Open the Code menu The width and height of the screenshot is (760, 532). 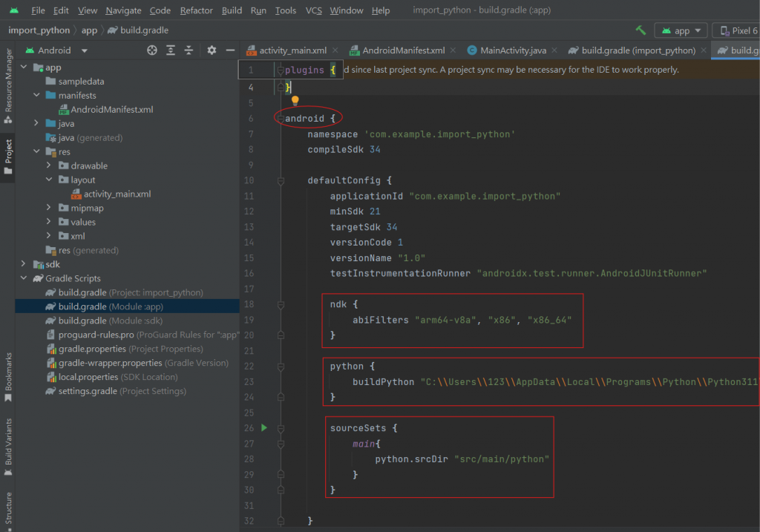(160, 10)
